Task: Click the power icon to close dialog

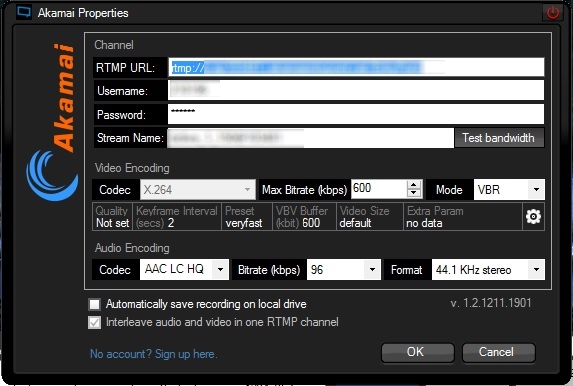Action: [x=553, y=13]
